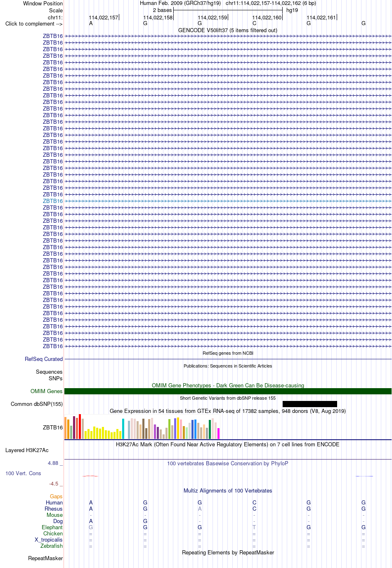Screen dimensions: 392x568
Task: Click the tallest red bar in GTEx chart
Action: click(80, 427)
